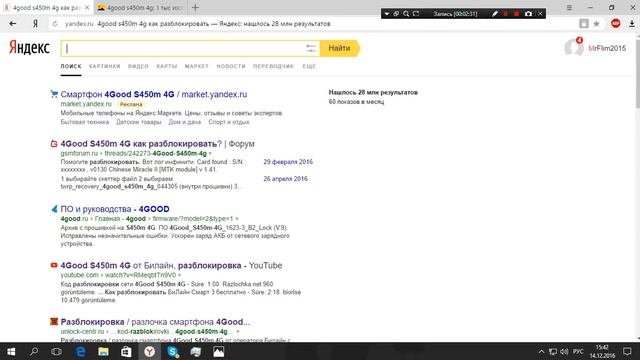Launch Microsoft Edge from taskbar
The image size is (640, 360).
pyautogui.click(x=80, y=351)
